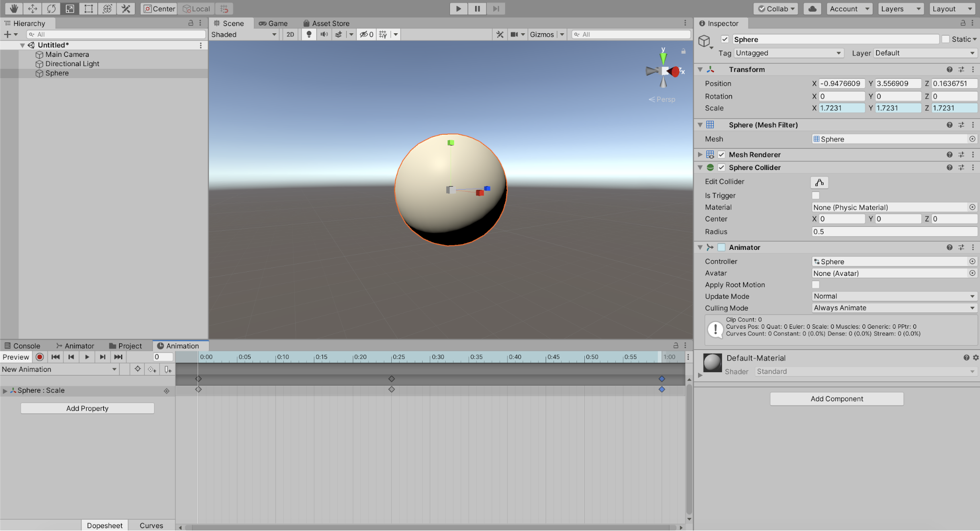Toggle the Static checkbox

pos(946,39)
